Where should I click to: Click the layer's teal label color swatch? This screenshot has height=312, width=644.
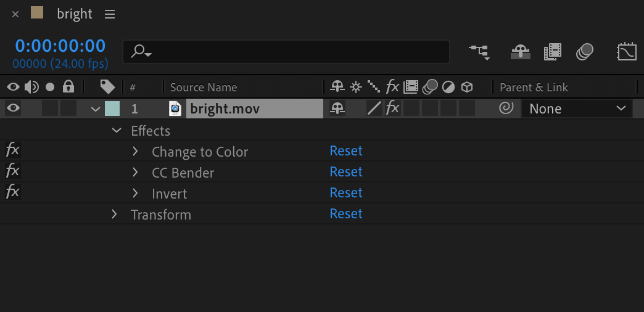pyautogui.click(x=112, y=109)
